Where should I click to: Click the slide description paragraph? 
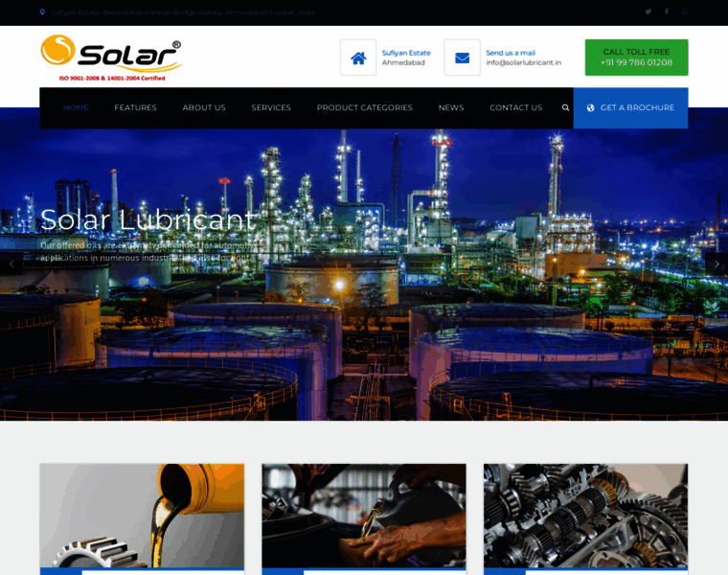tap(149, 251)
